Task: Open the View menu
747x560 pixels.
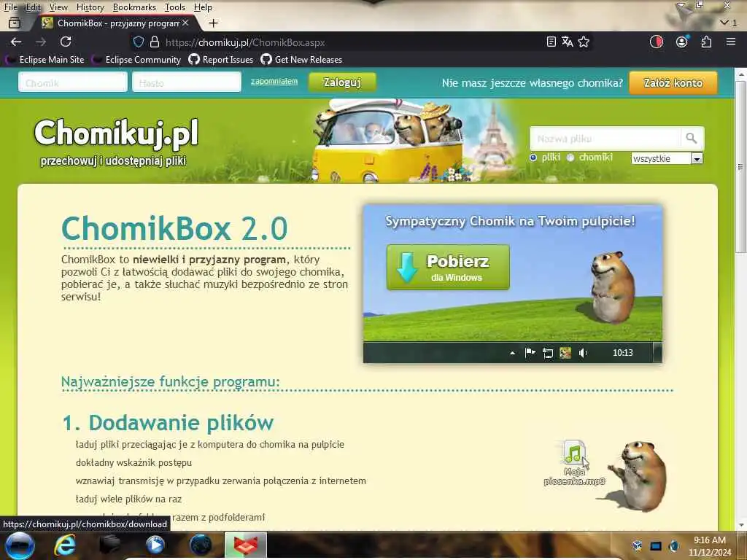Action: tap(58, 7)
